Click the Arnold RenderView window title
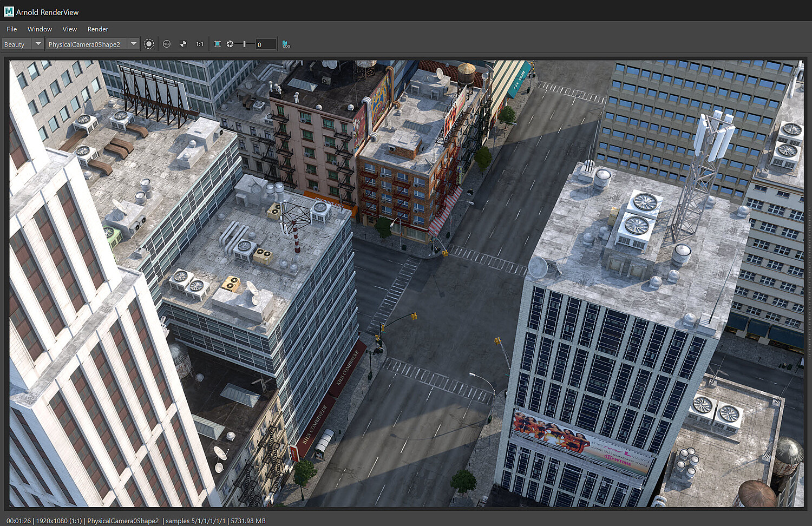The image size is (812, 526). [47, 12]
